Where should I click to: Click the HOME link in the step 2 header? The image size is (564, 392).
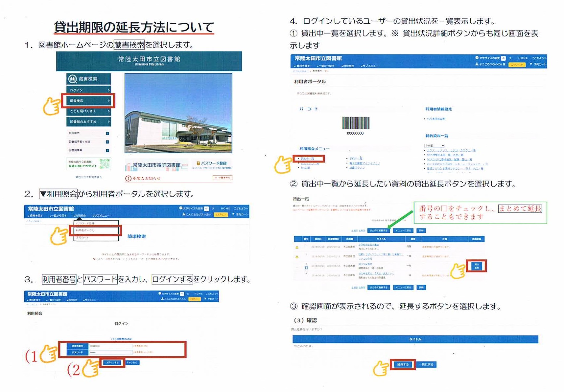(225, 208)
